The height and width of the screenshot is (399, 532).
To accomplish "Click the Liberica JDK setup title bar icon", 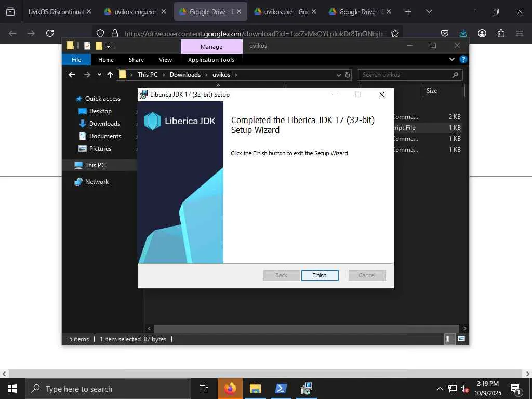I will pyautogui.click(x=144, y=95).
